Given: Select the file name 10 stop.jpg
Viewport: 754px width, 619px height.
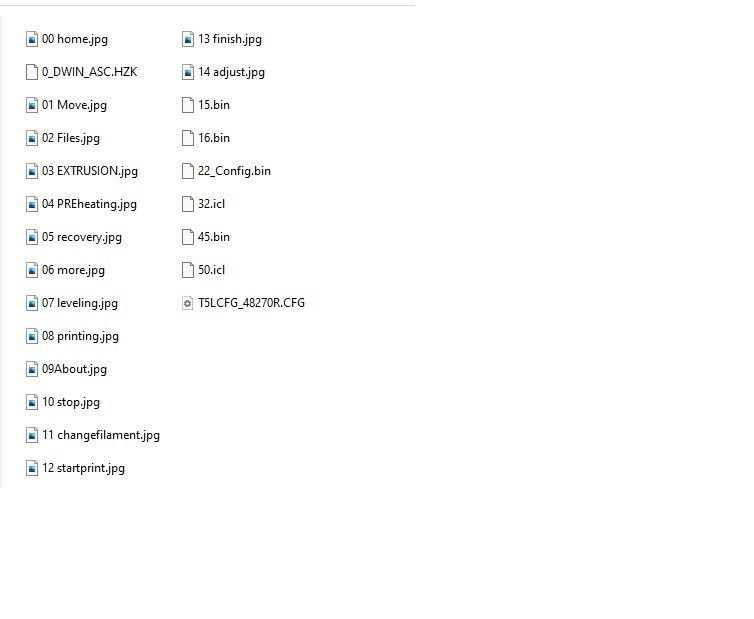Looking at the screenshot, I should [71, 402].
